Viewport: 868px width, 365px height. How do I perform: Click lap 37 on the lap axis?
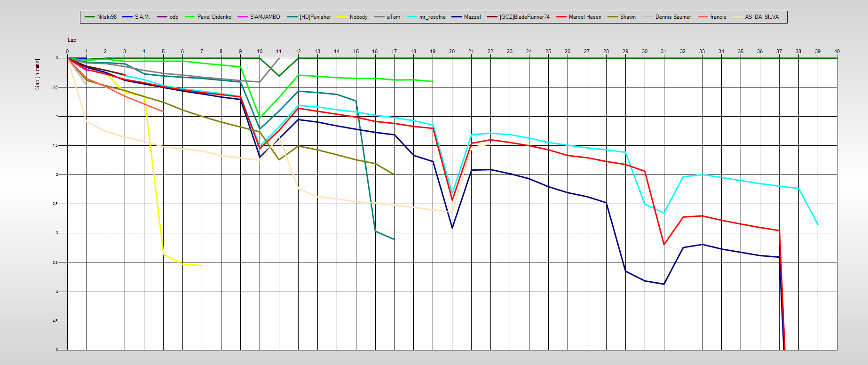779,51
